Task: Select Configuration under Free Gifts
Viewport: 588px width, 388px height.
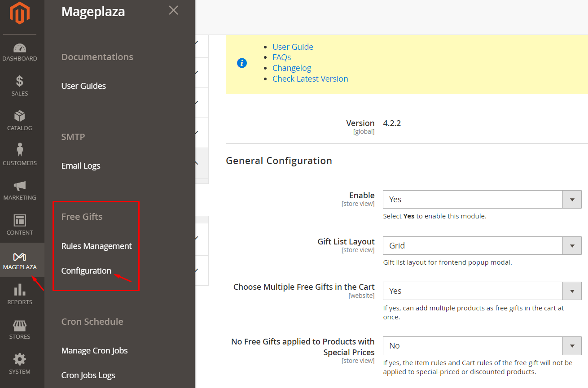Action: point(86,271)
